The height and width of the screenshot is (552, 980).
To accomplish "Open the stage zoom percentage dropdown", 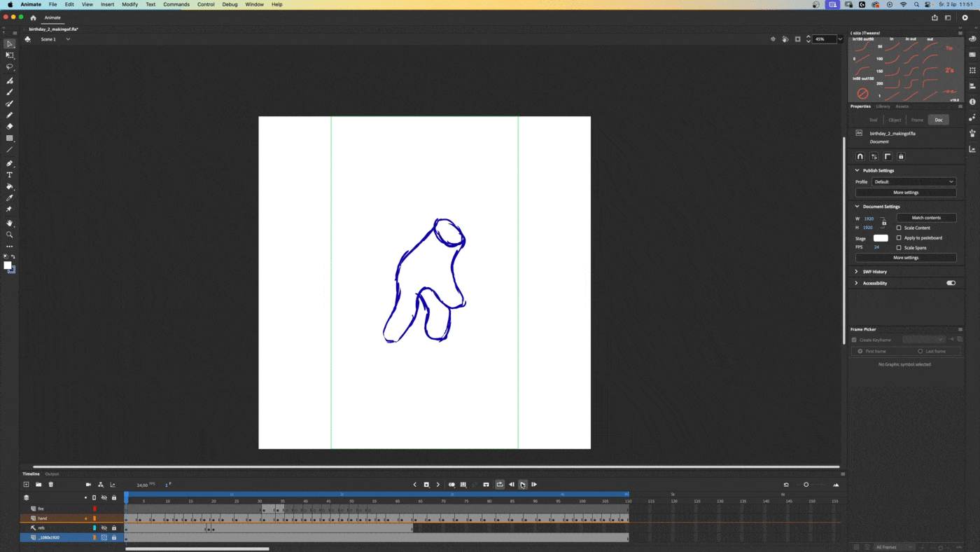I will tap(840, 39).
